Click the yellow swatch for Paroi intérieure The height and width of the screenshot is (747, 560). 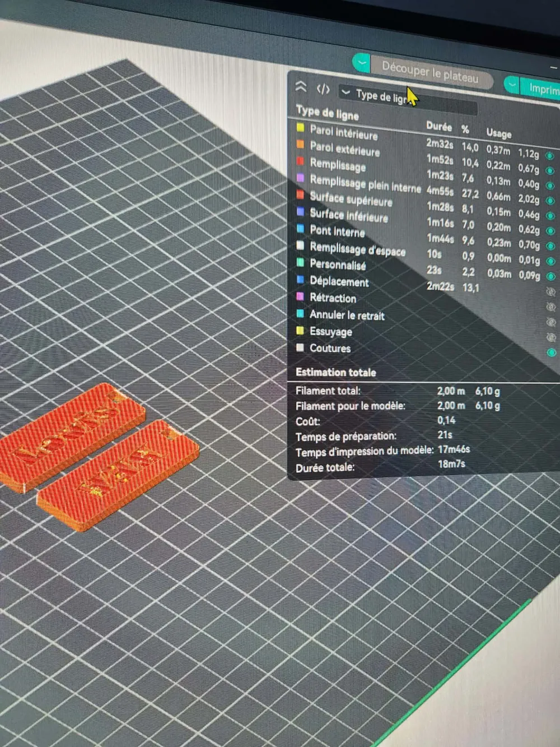pyautogui.click(x=300, y=128)
